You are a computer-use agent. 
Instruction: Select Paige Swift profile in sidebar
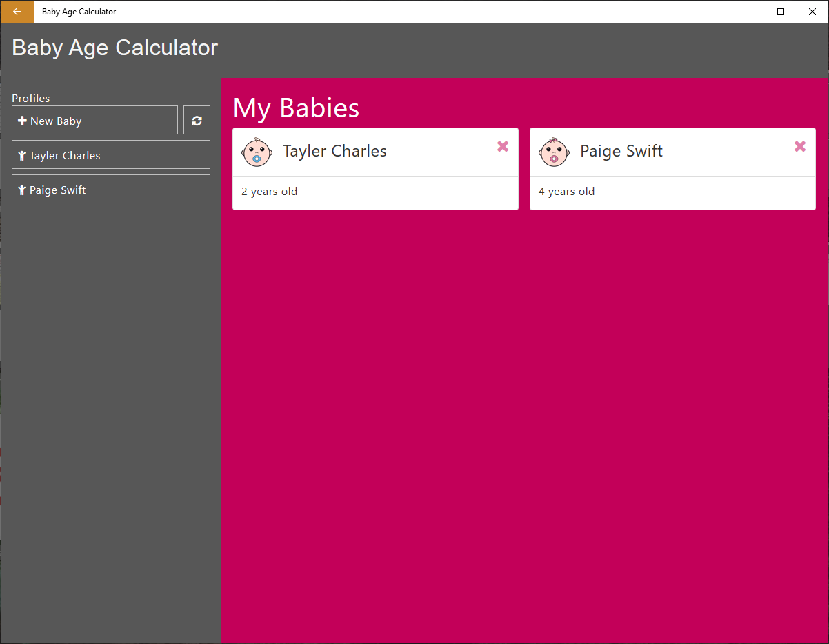[x=110, y=190]
